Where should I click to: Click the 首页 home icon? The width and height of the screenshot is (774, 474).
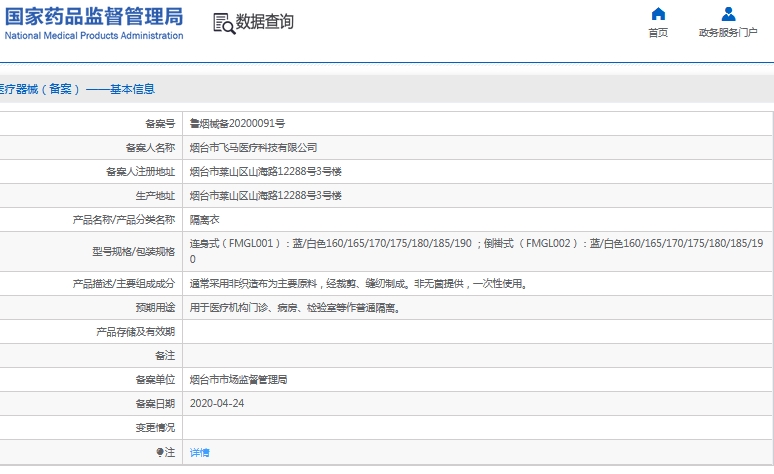658,14
